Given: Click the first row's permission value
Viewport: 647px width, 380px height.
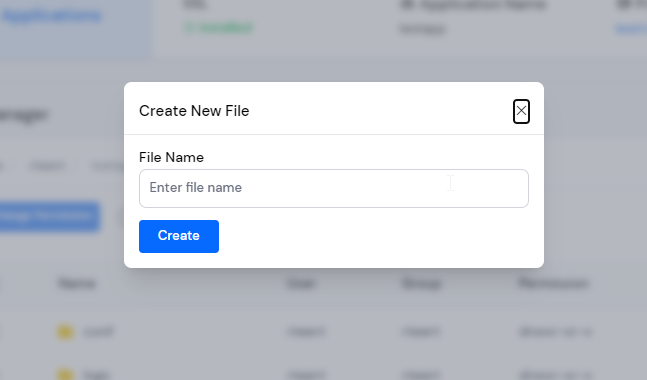Looking at the screenshot, I should pyautogui.click(x=555, y=332).
